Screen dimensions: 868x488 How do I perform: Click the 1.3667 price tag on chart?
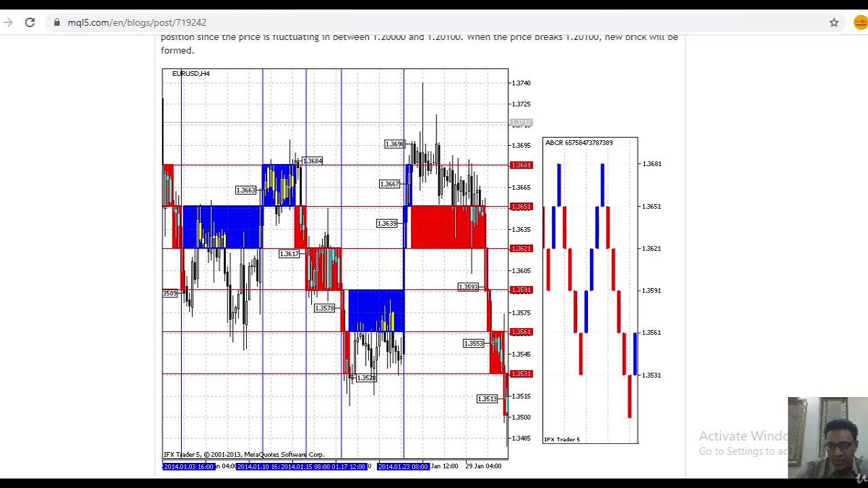coord(389,184)
